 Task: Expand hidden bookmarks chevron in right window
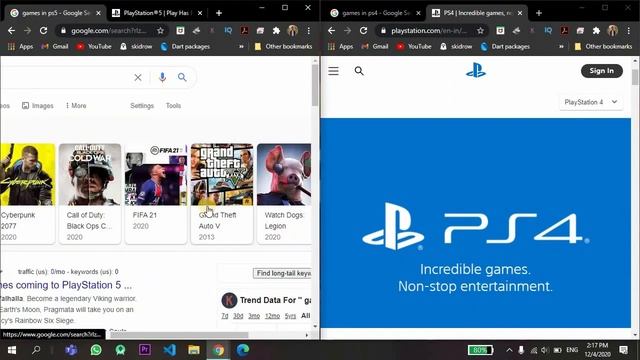[x=561, y=47]
